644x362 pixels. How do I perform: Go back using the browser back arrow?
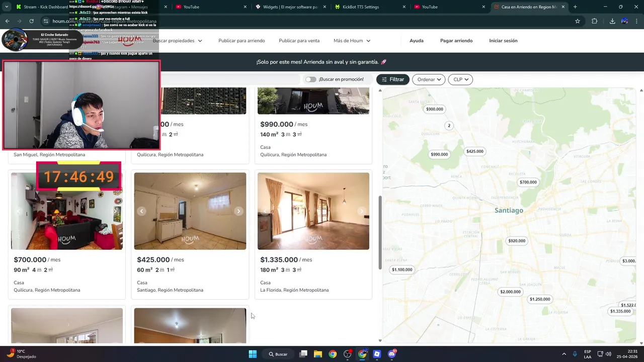tap(7, 21)
